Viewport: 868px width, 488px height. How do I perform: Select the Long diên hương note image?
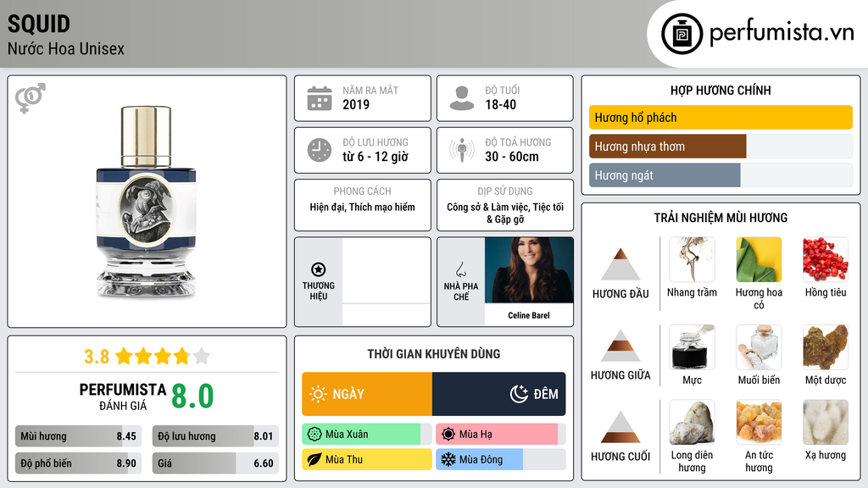[692, 423]
